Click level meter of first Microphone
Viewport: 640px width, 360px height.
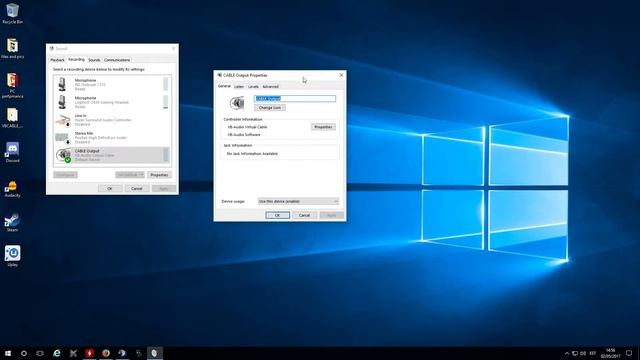[166, 84]
